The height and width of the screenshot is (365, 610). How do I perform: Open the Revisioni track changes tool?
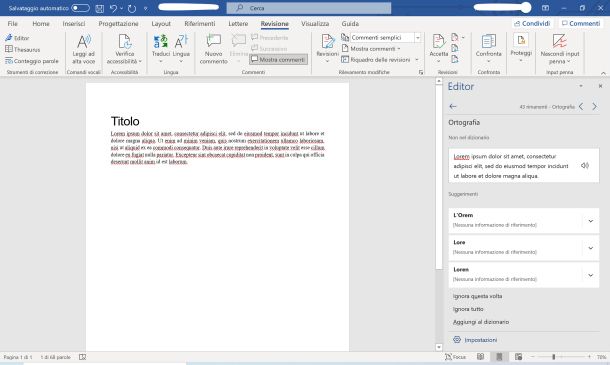(327, 49)
